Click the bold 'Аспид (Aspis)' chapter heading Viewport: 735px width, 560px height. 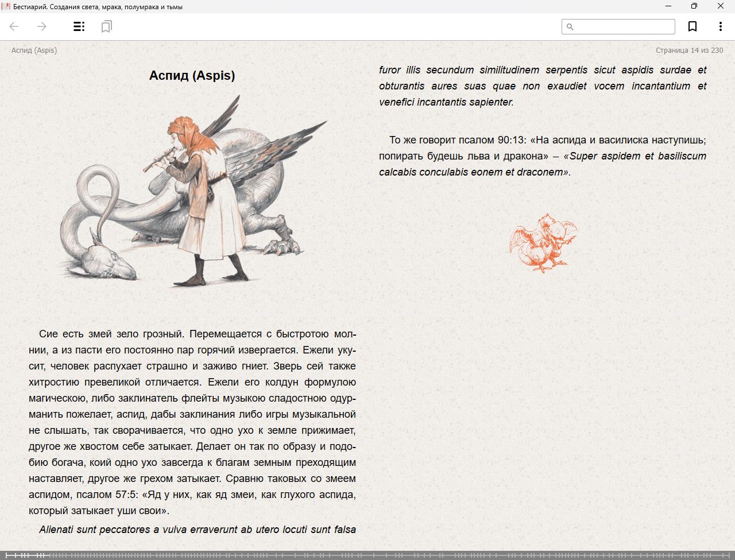pos(192,76)
